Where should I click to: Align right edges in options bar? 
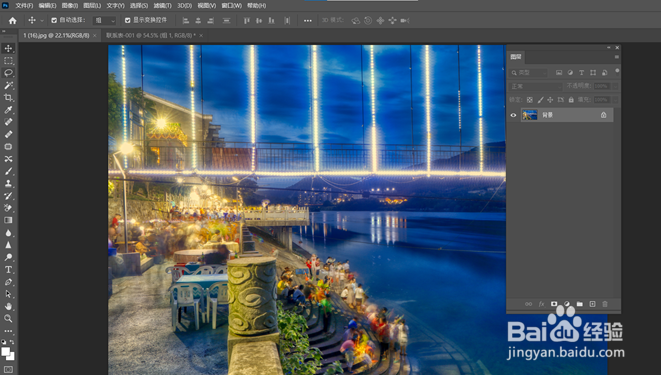coord(211,20)
